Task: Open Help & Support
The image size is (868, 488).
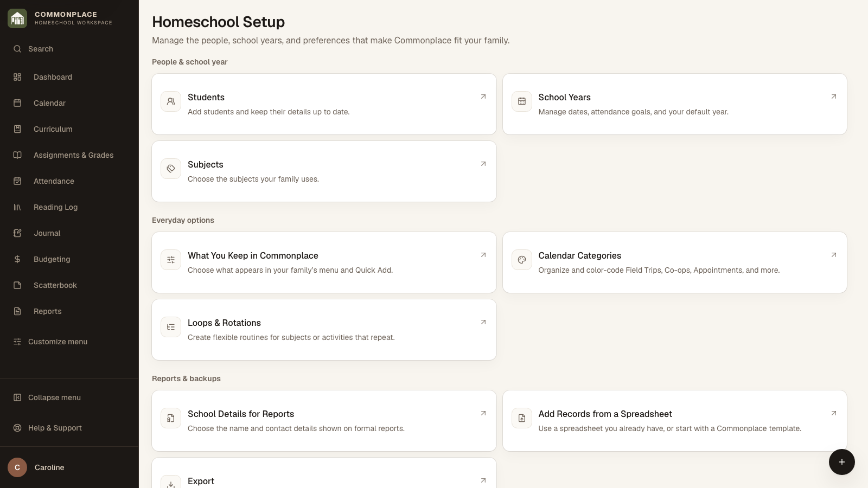Action: click(69, 428)
